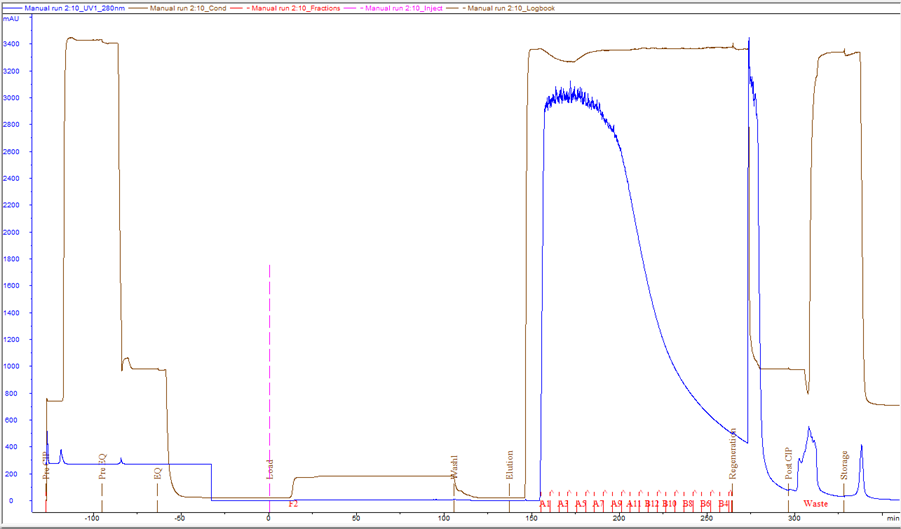Image resolution: width=901 pixels, height=529 pixels.
Task: Click the Elution logbook marker
Action: coord(509,465)
